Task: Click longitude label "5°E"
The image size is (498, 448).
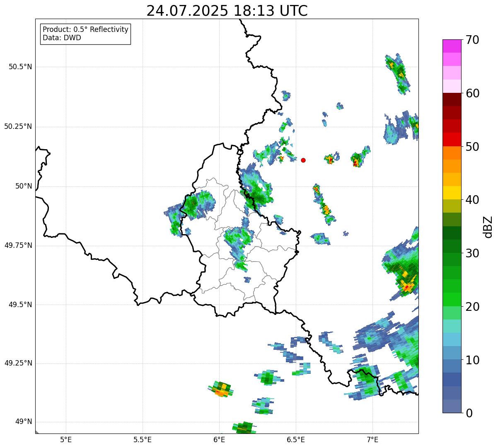Action: tap(66, 439)
